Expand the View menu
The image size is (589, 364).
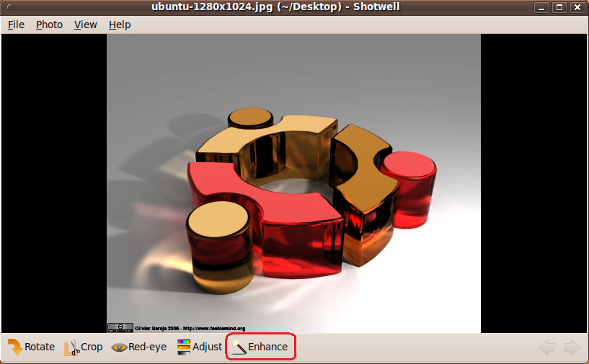85,25
